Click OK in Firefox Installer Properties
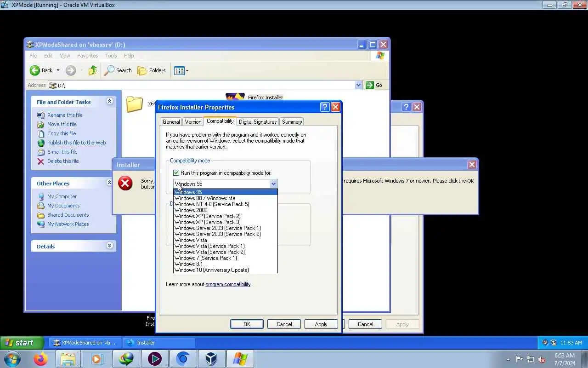 pos(247,324)
